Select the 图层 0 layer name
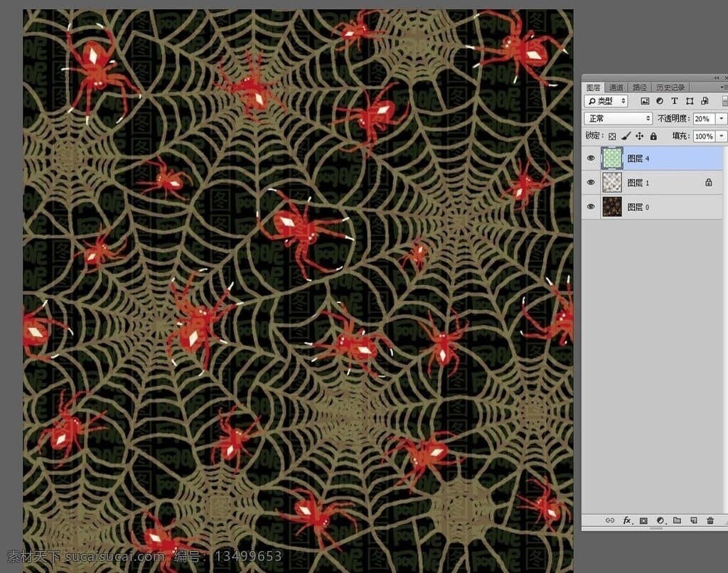 [638, 207]
